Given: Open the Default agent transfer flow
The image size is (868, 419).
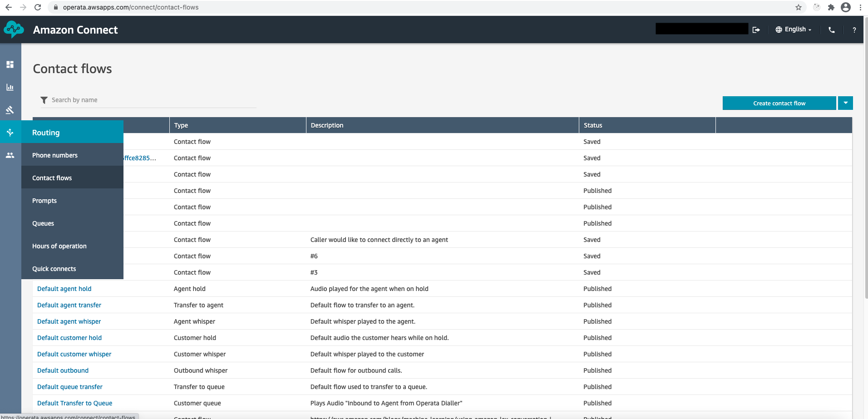Looking at the screenshot, I should 69,305.
